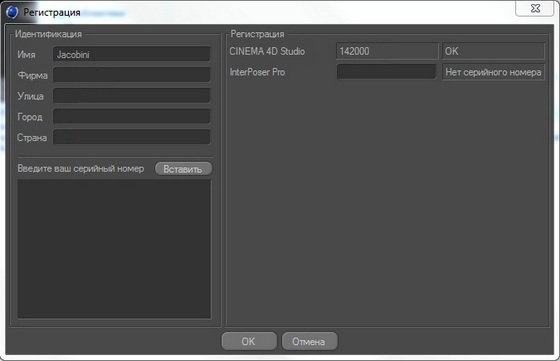Image resolution: width=560 pixels, height=361 pixels.
Task: Click the Cinema 4D icon in title bar
Action: [x=12, y=12]
